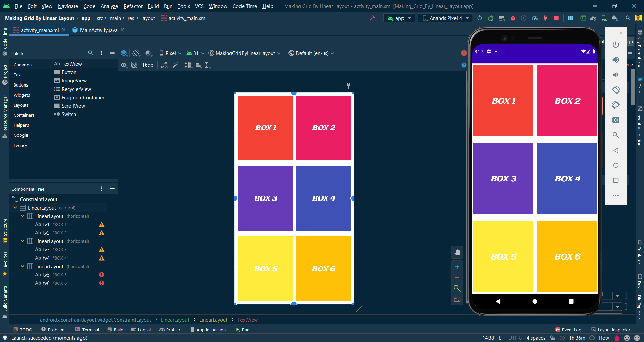Screen dimensions: 644x342
Task: Toggle view options with the eye icon
Action: click(x=124, y=65)
